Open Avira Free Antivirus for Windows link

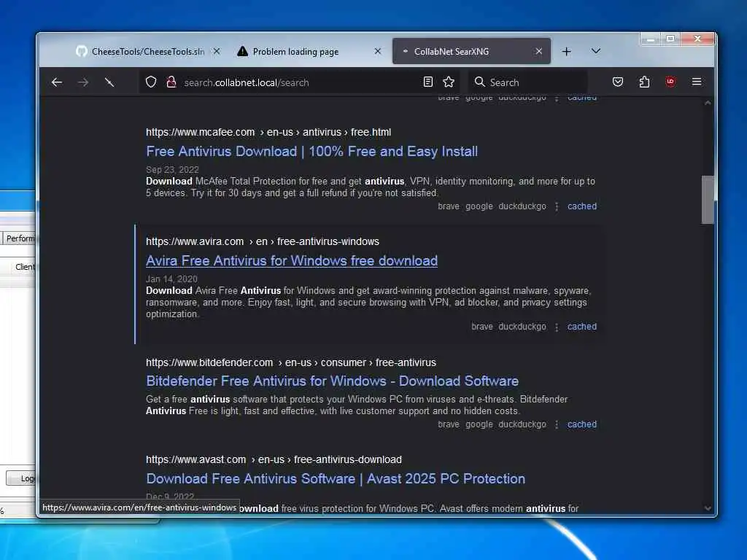[x=292, y=261]
